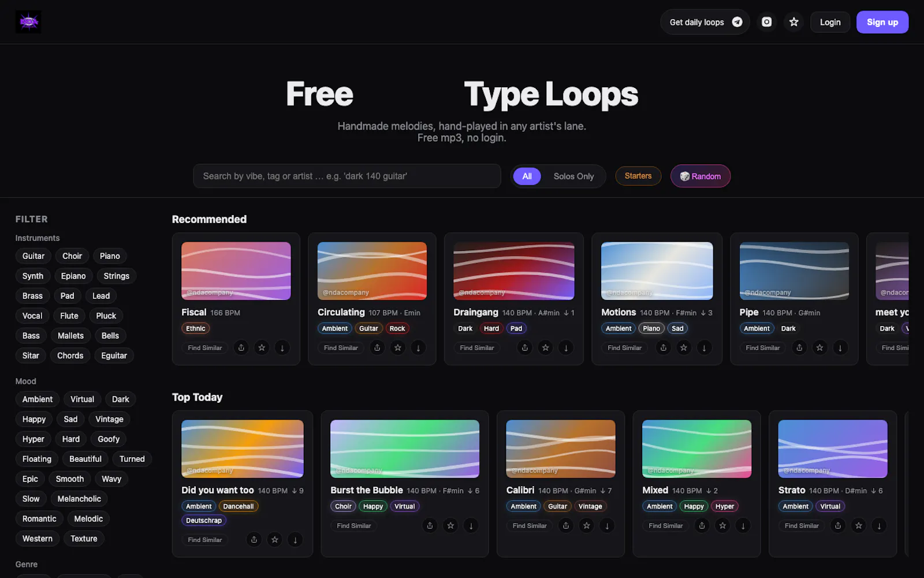Find Similar loops to Calibri
Image resolution: width=924 pixels, height=578 pixels.
click(530, 526)
